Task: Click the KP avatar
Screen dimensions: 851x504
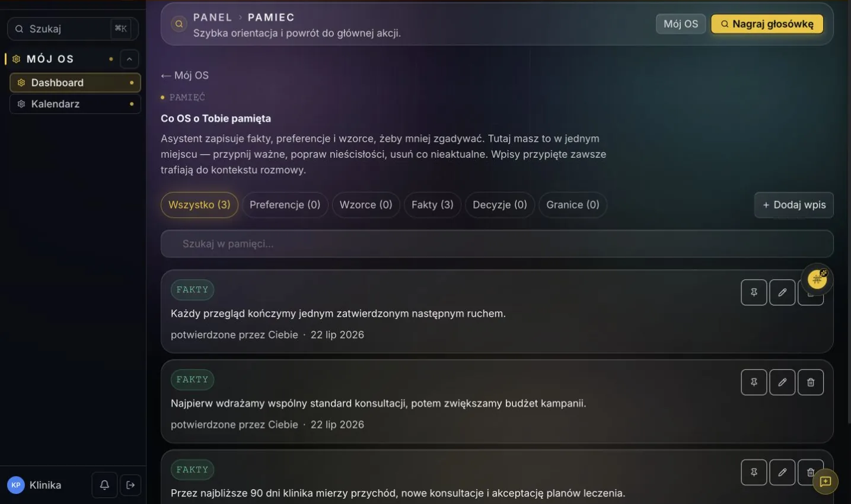Action: (x=16, y=485)
